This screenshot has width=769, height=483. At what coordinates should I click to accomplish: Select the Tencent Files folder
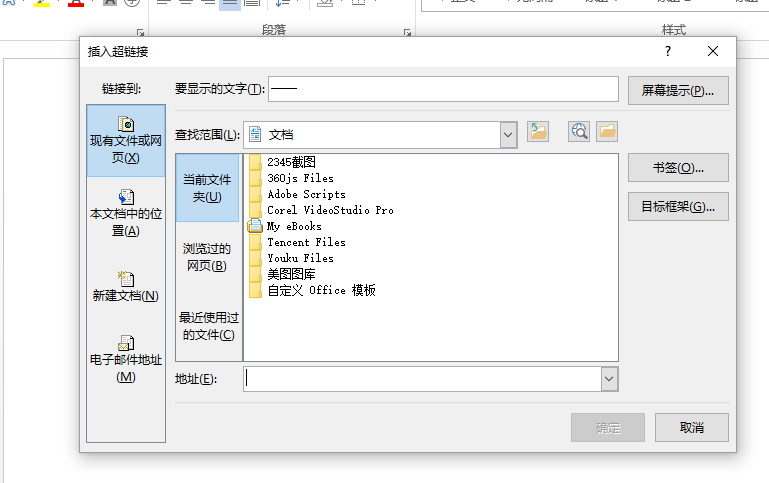click(x=297, y=242)
